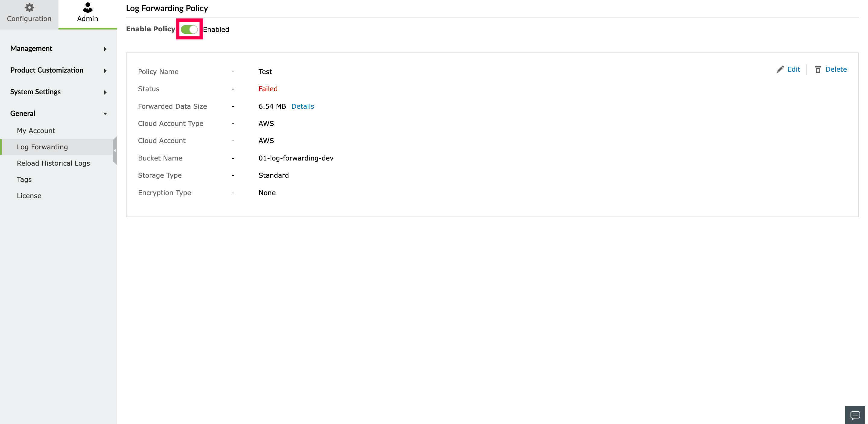Click the Edit pencil icon
This screenshot has width=868, height=424.
point(780,69)
